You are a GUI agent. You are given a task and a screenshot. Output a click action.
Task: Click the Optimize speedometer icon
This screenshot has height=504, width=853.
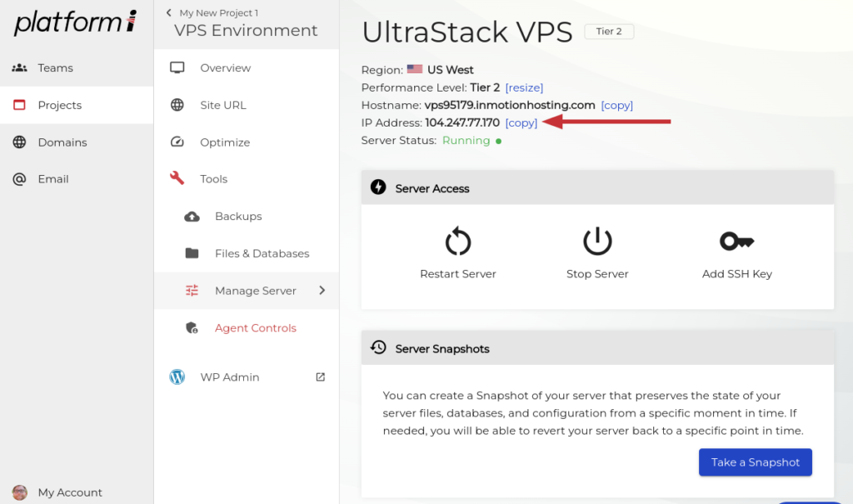pyautogui.click(x=177, y=142)
